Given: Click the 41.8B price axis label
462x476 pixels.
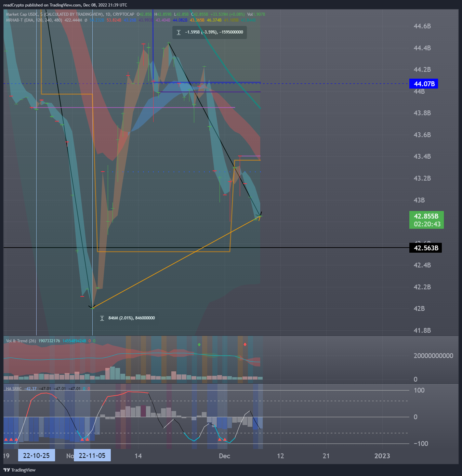Looking at the screenshot, I should coord(422,331).
